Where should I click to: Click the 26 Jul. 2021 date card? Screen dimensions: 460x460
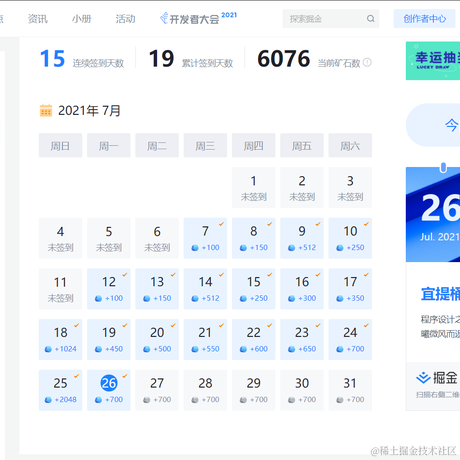[x=433, y=214]
